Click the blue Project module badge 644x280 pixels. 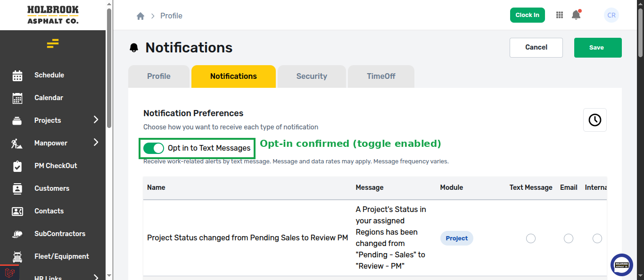[x=456, y=238]
